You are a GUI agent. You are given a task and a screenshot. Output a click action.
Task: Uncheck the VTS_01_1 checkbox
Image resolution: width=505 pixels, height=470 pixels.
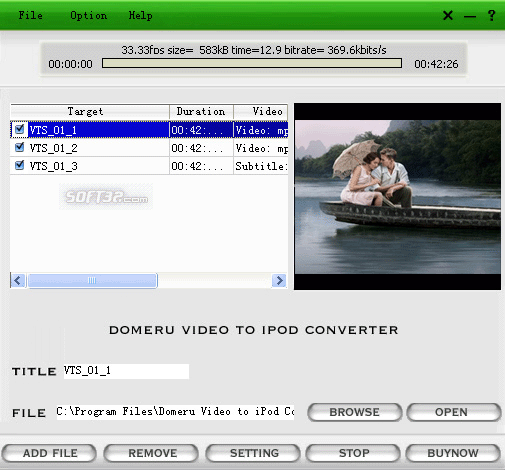[x=20, y=129]
